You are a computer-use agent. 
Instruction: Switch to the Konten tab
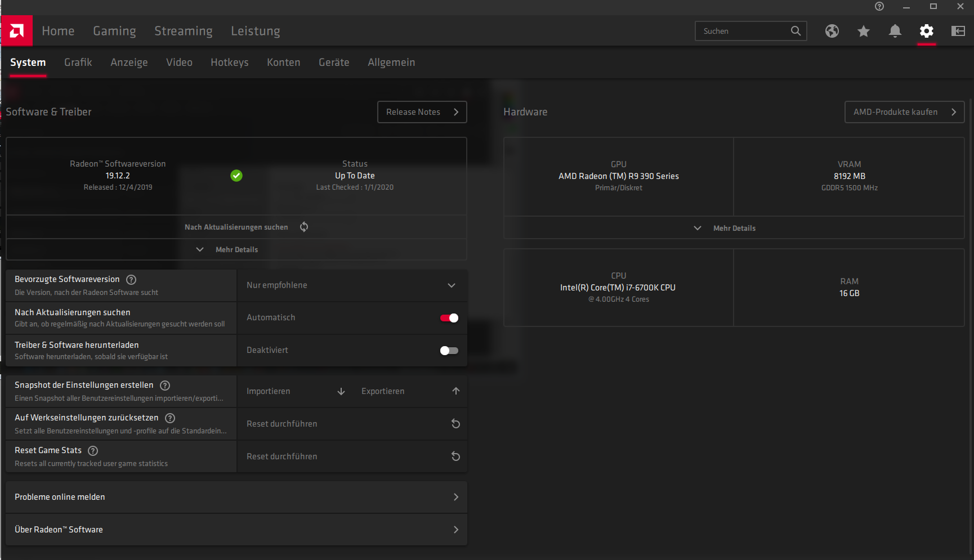click(284, 62)
